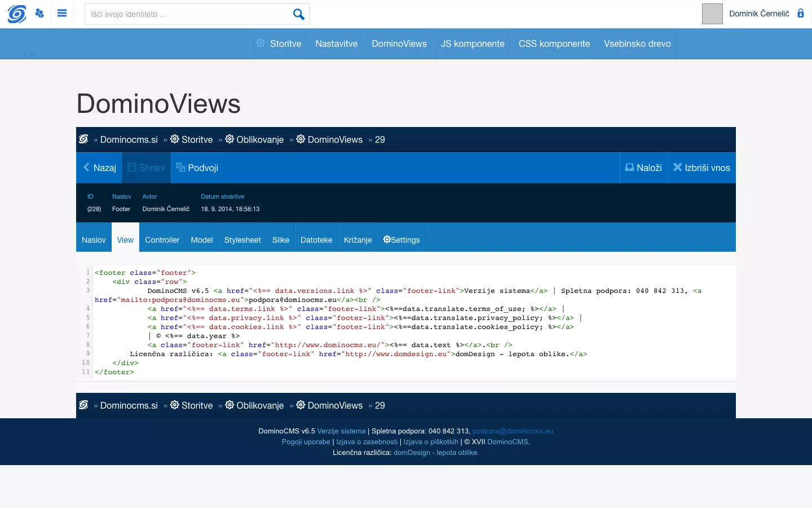Click the magnifier search icon

coord(298,14)
